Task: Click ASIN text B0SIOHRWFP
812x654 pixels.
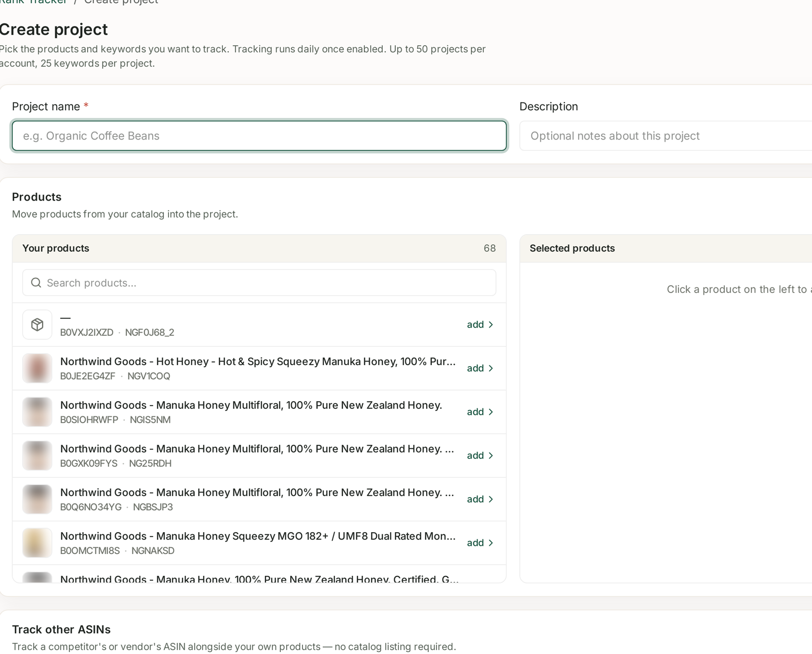Action: [89, 420]
